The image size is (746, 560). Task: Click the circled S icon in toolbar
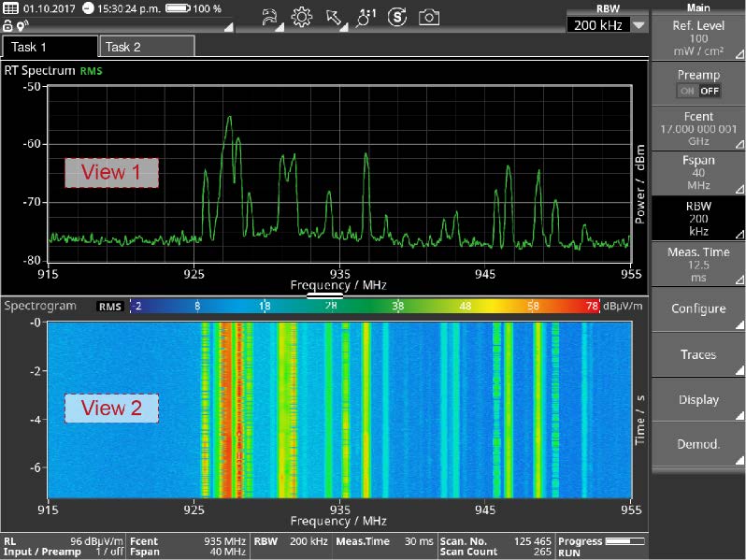397,17
